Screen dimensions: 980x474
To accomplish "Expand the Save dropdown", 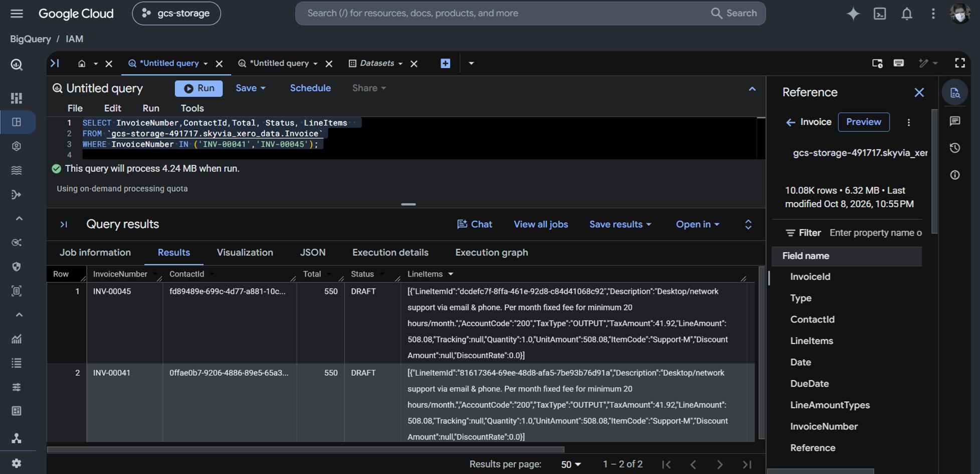I will click(251, 88).
